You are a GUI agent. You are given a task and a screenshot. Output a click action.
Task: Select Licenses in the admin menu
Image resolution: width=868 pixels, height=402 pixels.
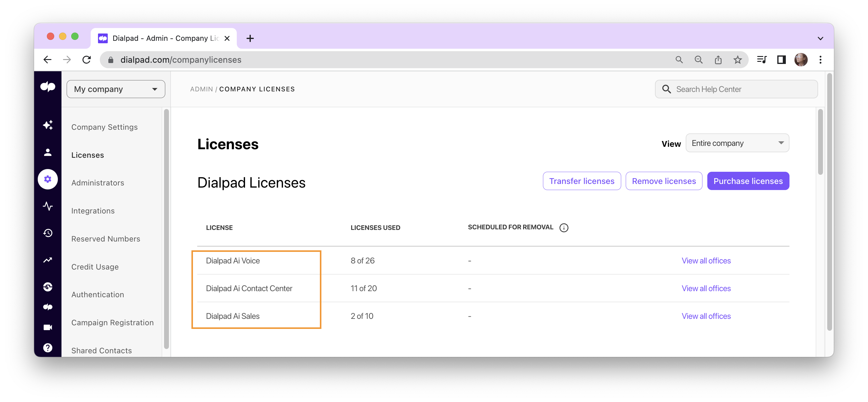[x=88, y=155]
